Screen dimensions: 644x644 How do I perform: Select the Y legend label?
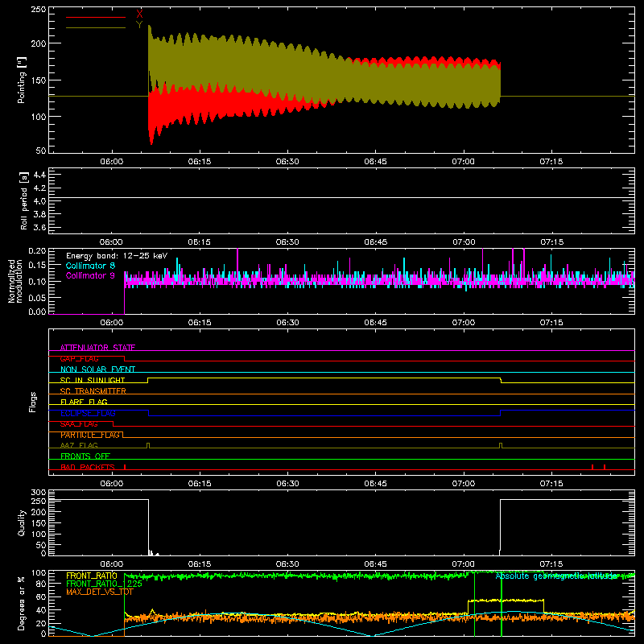point(139,25)
